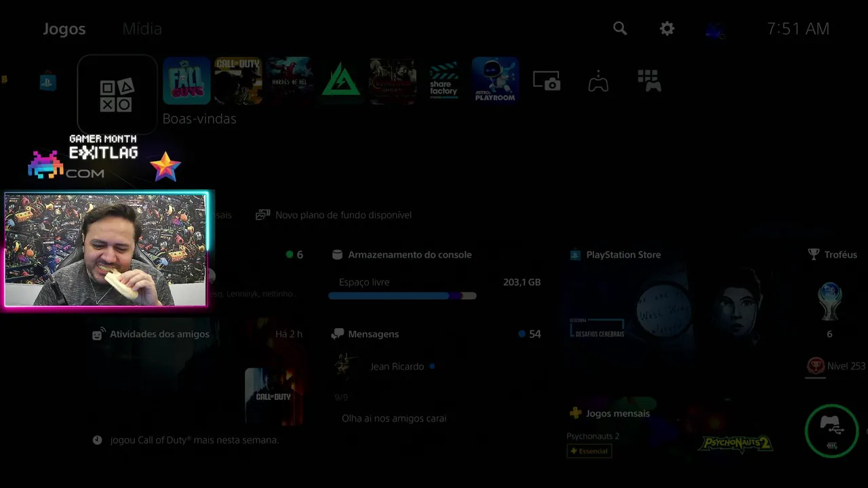The width and height of the screenshot is (868, 488).
Task: Open the settings gear icon
Action: click(x=667, y=28)
